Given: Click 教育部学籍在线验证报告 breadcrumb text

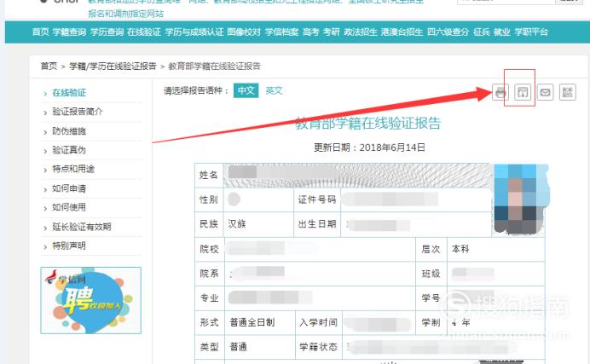Looking at the screenshot, I should (x=215, y=66).
